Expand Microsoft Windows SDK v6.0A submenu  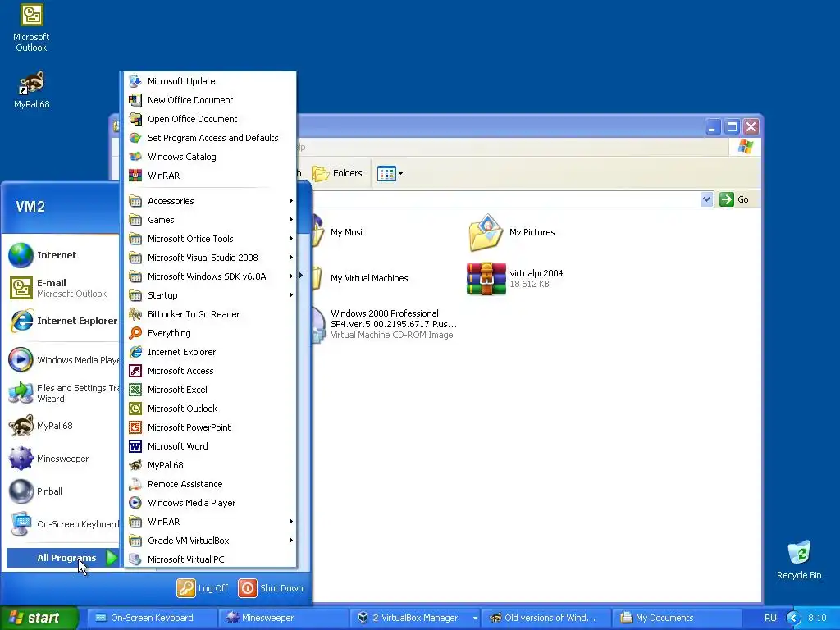point(210,276)
